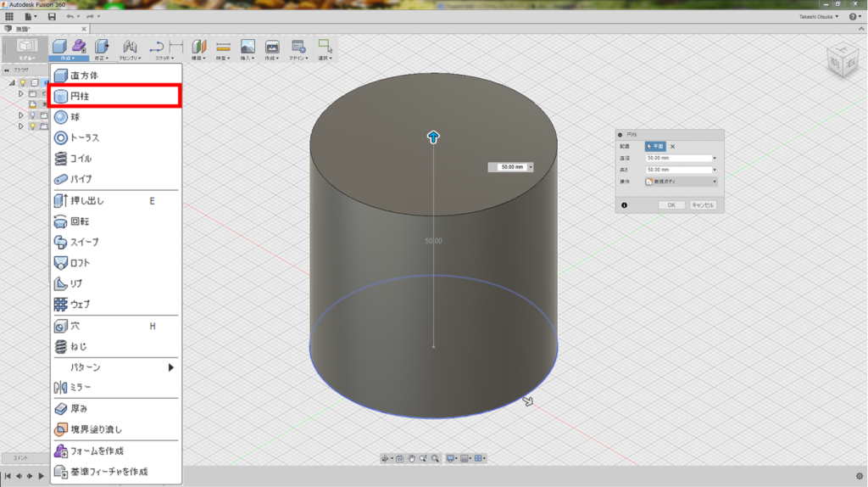Viewport: 868px width, 487px height.
Task: Expand the パターン submenu
Action: [116, 367]
